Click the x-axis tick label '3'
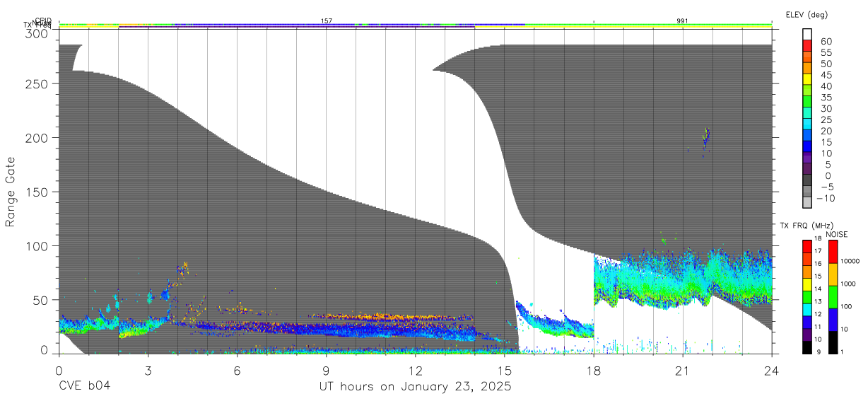This screenshot has height=401, width=868. click(x=148, y=371)
